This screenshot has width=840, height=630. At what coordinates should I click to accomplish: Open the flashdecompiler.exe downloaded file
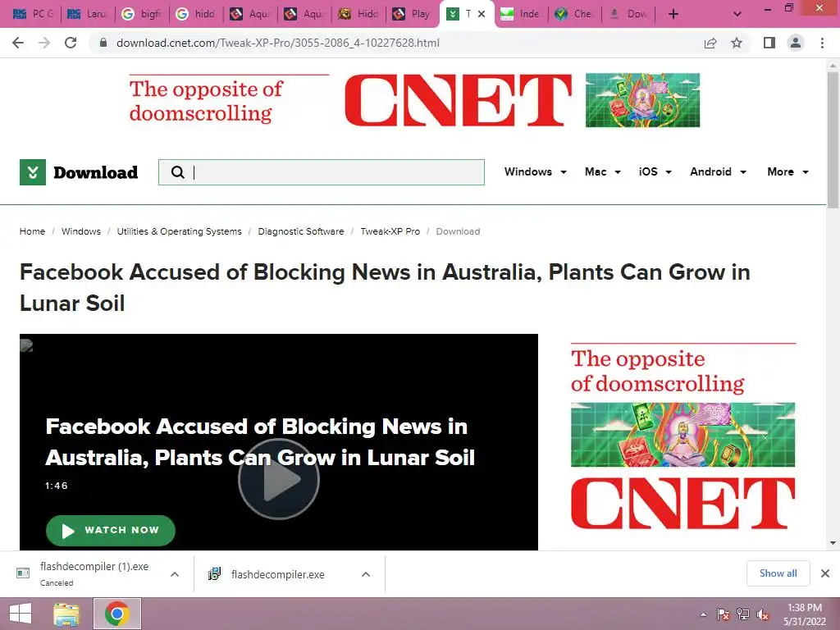pyautogui.click(x=277, y=574)
